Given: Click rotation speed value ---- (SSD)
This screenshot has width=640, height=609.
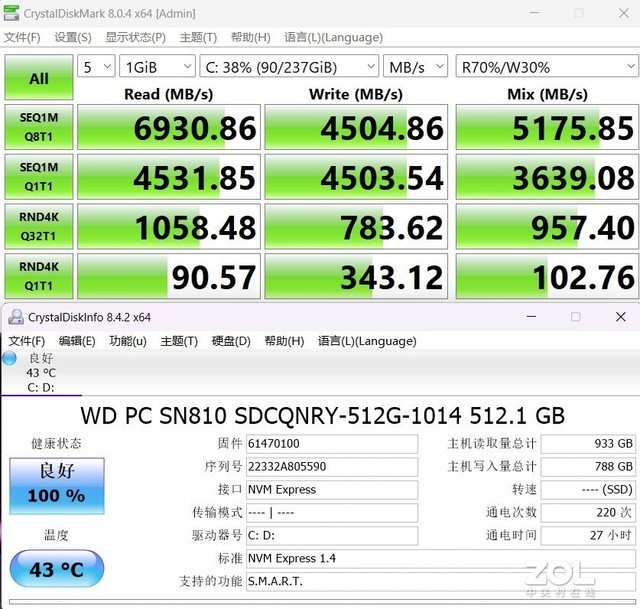Looking at the screenshot, I should 588,489.
